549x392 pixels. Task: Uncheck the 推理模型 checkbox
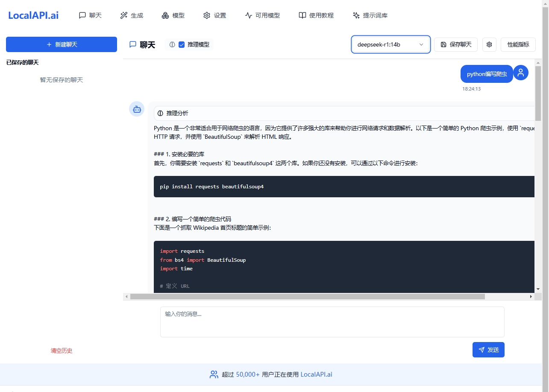point(182,44)
